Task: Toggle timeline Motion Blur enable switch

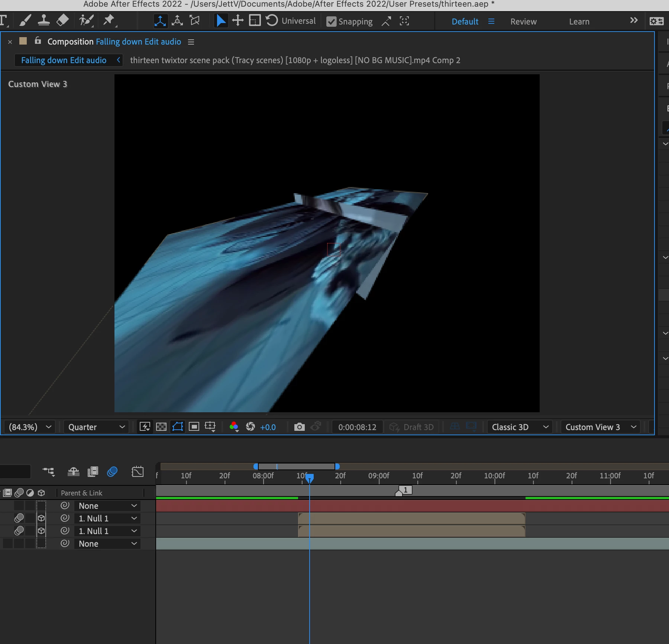Action: [x=112, y=472]
